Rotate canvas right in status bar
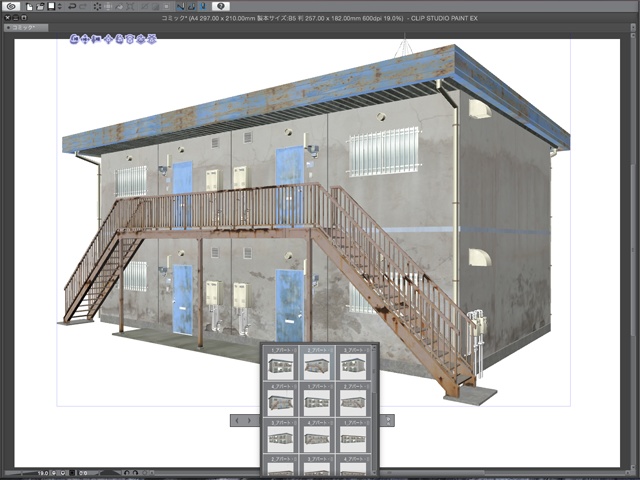640x480 pixels. pos(135,473)
